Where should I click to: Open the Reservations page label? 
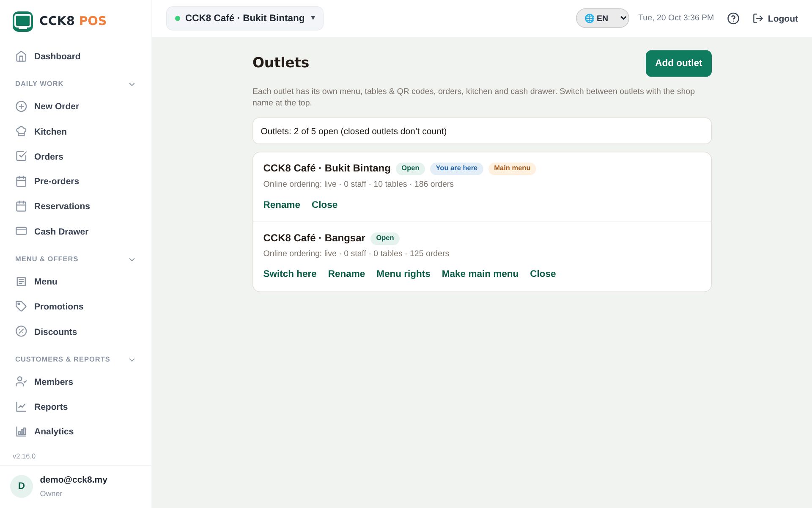[62, 206]
